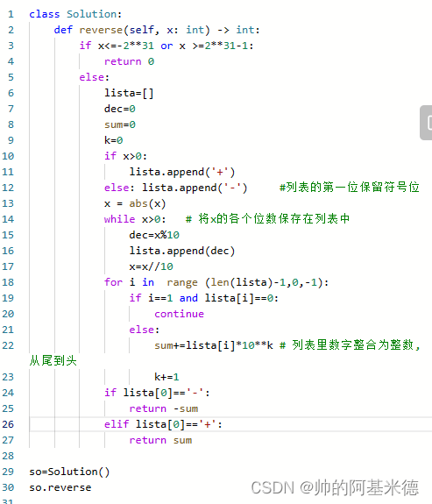Click the 'while x>0:' statement

tap(135, 219)
